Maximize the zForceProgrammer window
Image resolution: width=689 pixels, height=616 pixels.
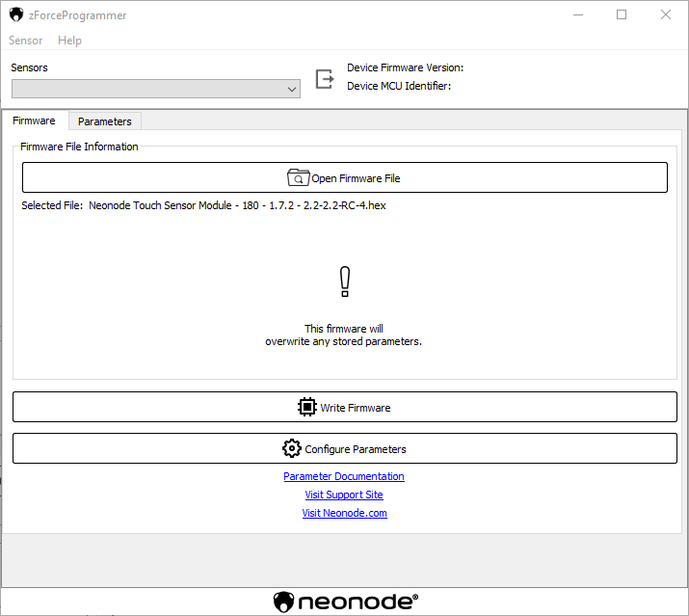point(622,15)
